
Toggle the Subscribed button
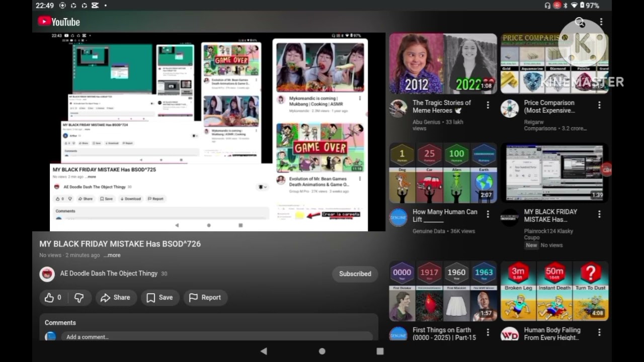click(x=355, y=274)
